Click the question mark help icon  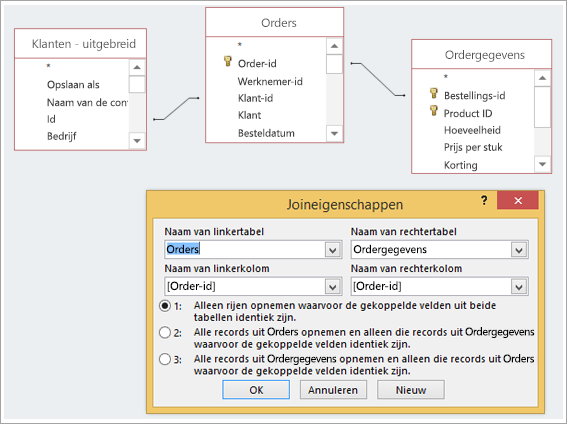[x=484, y=200]
